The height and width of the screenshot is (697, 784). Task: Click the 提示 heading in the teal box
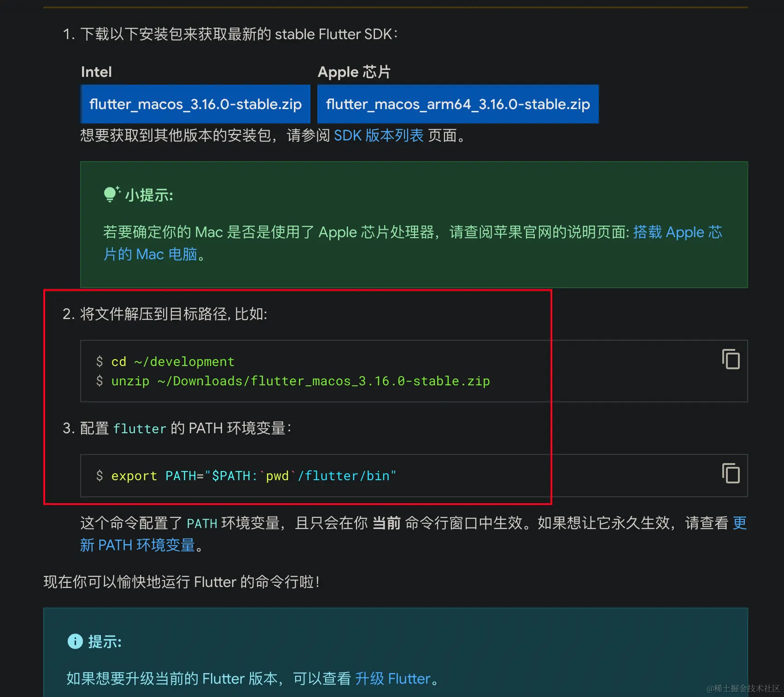coord(105,642)
